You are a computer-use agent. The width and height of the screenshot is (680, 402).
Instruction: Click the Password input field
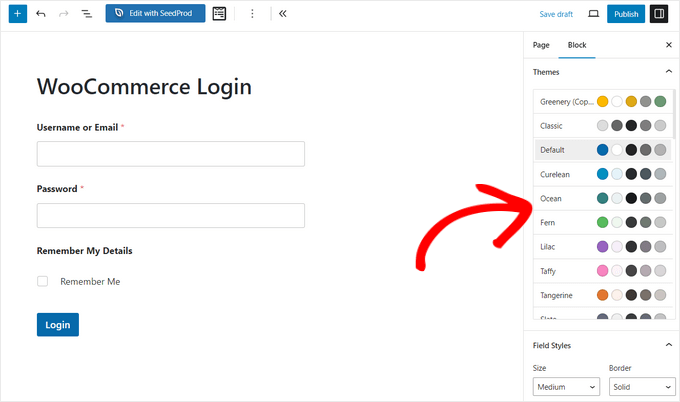[171, 216]
